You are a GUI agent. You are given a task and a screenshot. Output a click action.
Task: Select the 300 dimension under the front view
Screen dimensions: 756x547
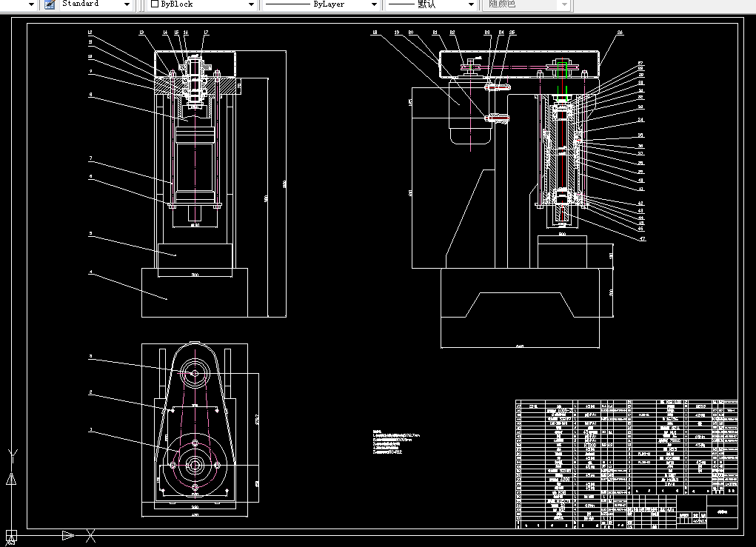(195, 275)
